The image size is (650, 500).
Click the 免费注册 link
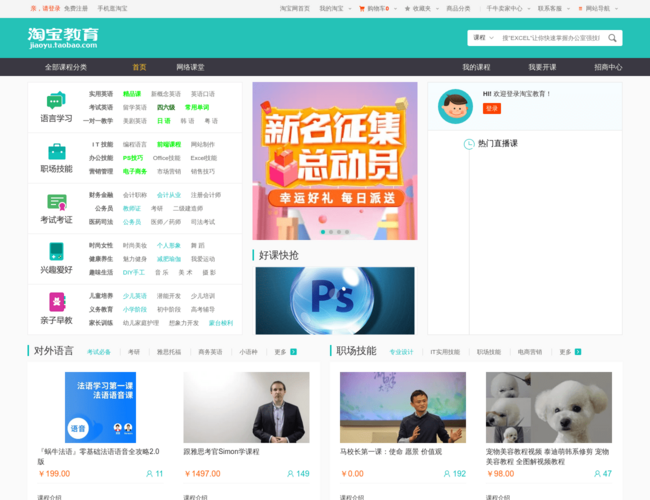coord(76,8)
